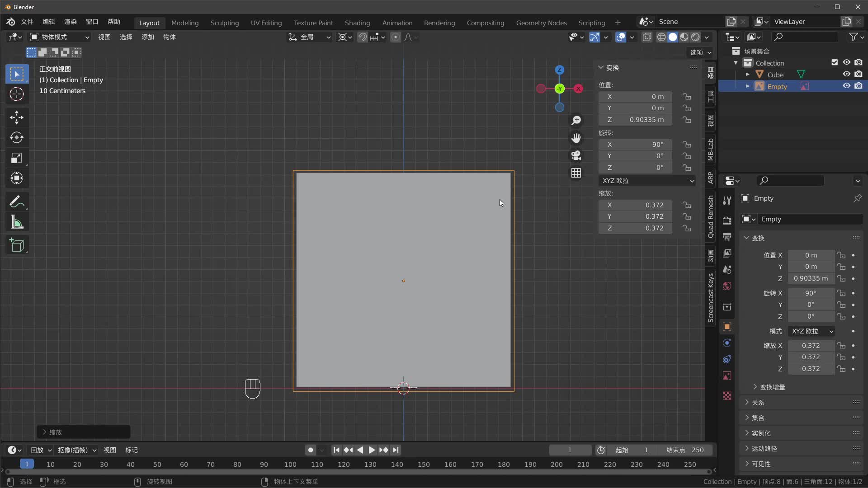
Task: Click the pan view hand icon
Action: coord(576,138)
